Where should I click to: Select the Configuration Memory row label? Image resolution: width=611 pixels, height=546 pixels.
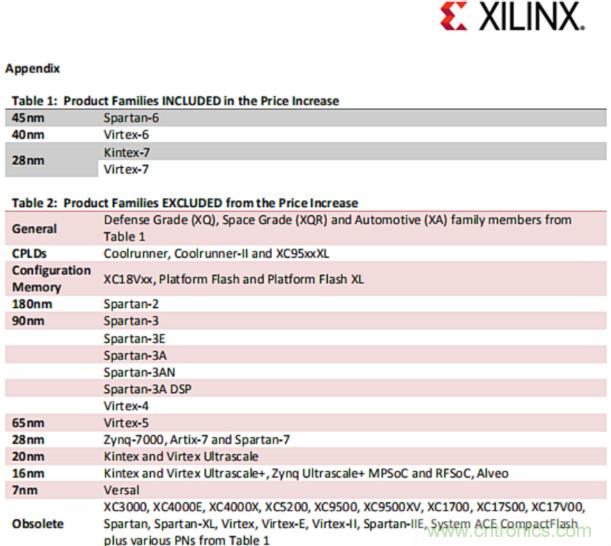pos(51,279)
